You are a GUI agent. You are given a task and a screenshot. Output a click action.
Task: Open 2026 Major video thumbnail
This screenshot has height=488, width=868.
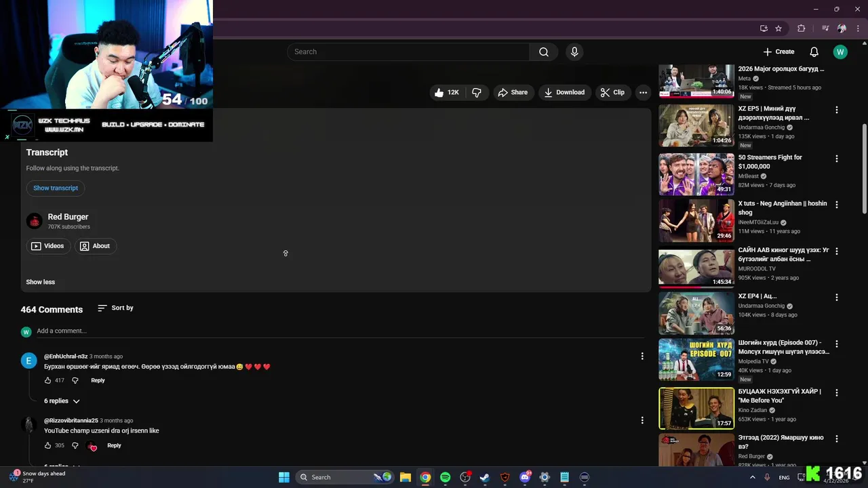click(696, 81)
